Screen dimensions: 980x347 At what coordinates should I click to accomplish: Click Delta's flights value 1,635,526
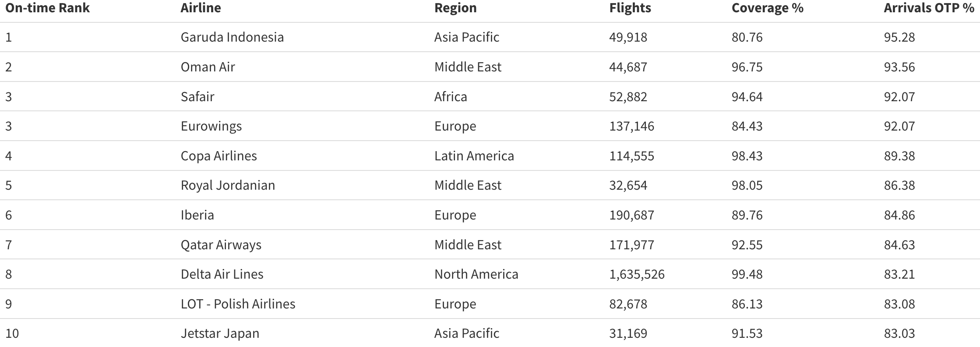tap(637, 274)
